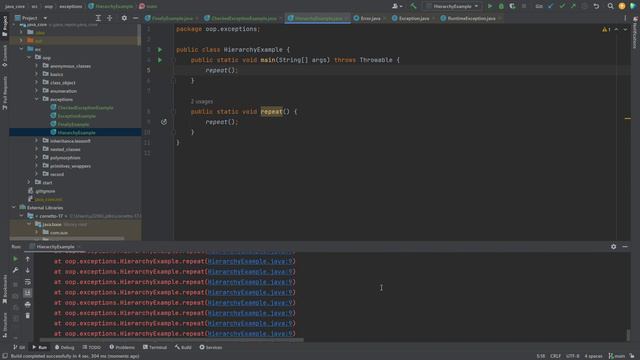Toggle the Notifications sidebar button
Screen dimensions: 640x360
point(635,33)
